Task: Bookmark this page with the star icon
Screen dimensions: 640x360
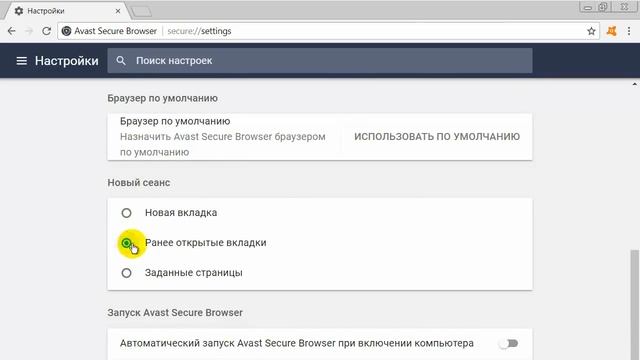Action: pyautogui.click(x=591, y=31)
